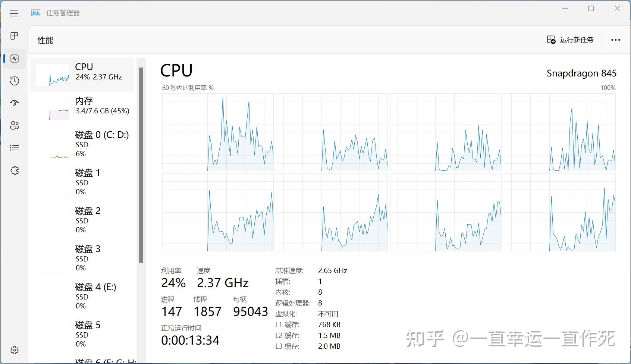Image resolution: width=631 pixels, height=364 pixels.
Task: Select the Details list icon
Action: click(x=14, y=148)
